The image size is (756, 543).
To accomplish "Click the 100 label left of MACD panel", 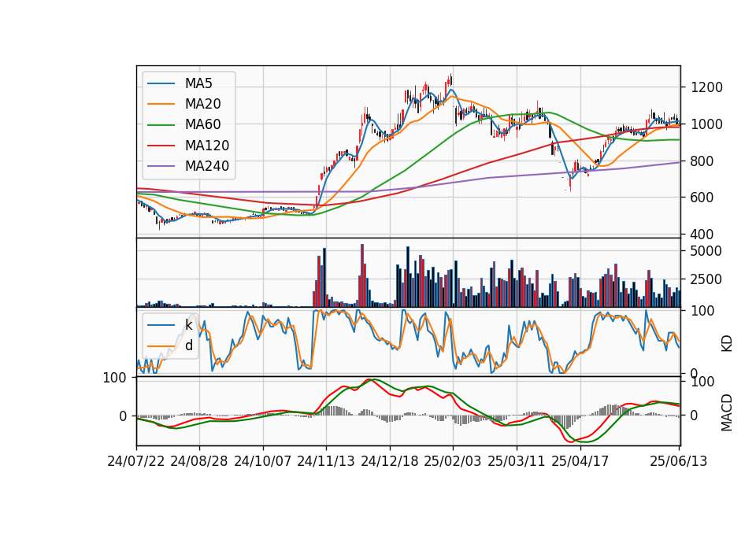I will tap(115, 379).
